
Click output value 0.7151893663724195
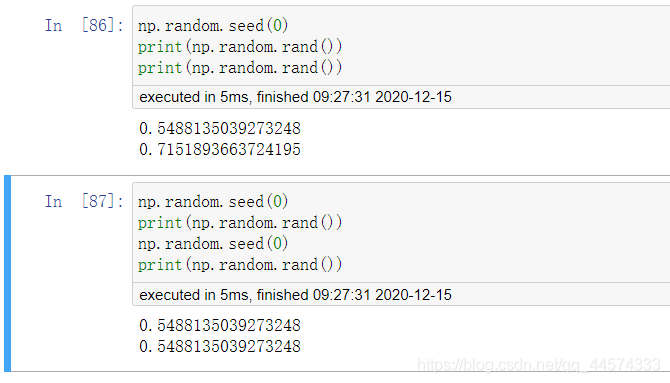(220, 149)
